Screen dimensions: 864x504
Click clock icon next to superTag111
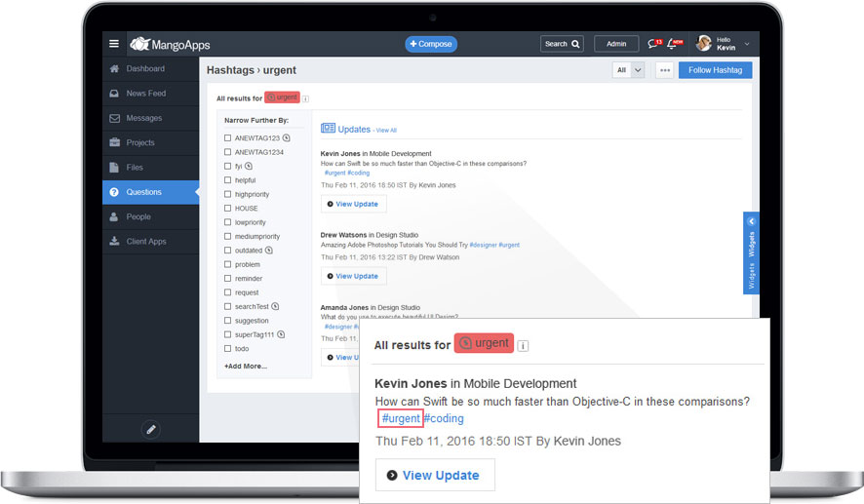[x=281, y=334]
